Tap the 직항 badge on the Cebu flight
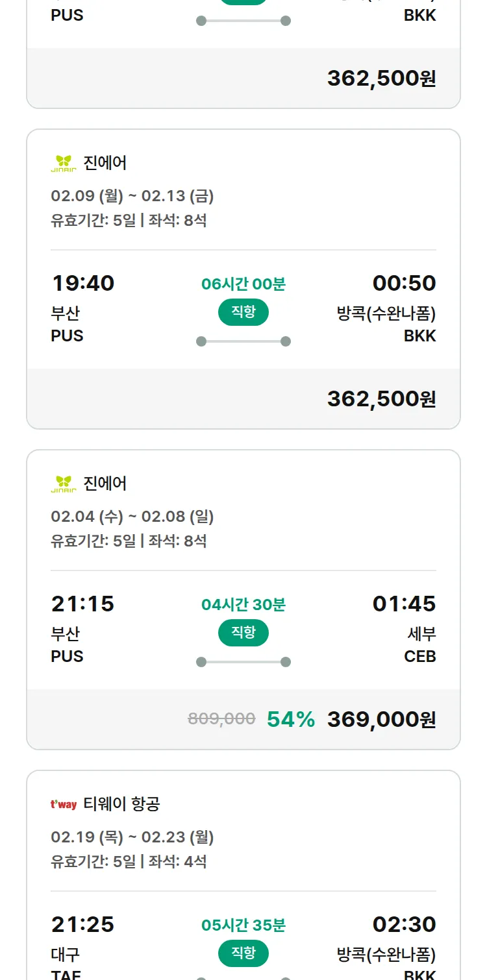Viewport: 487px width, 980px height. tap(243, 633)
